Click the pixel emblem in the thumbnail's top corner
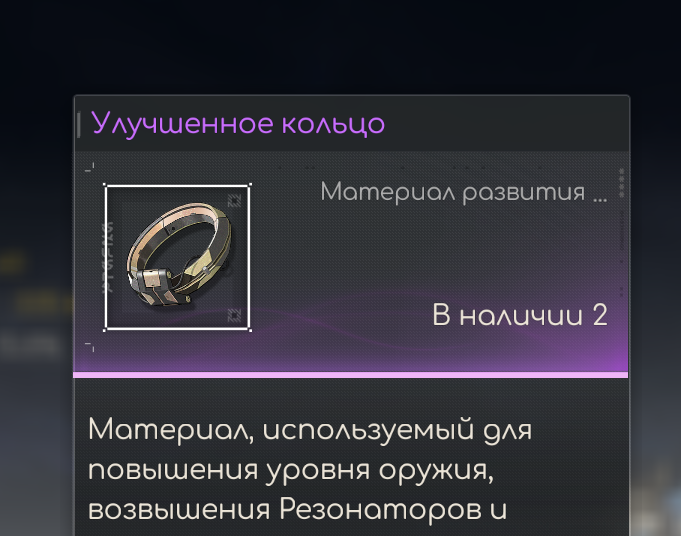This screenshot has height=536, width=681. (x=234, y=201)
